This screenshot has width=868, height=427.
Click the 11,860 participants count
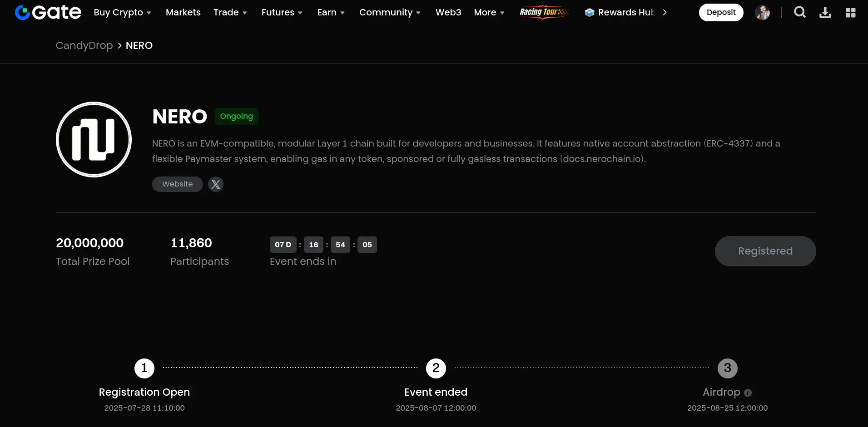191,243
